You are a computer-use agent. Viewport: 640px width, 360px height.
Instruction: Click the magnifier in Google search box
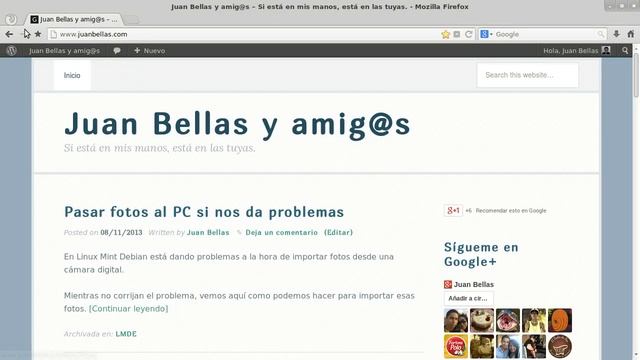pyautogui.click(x=601, y=34)
